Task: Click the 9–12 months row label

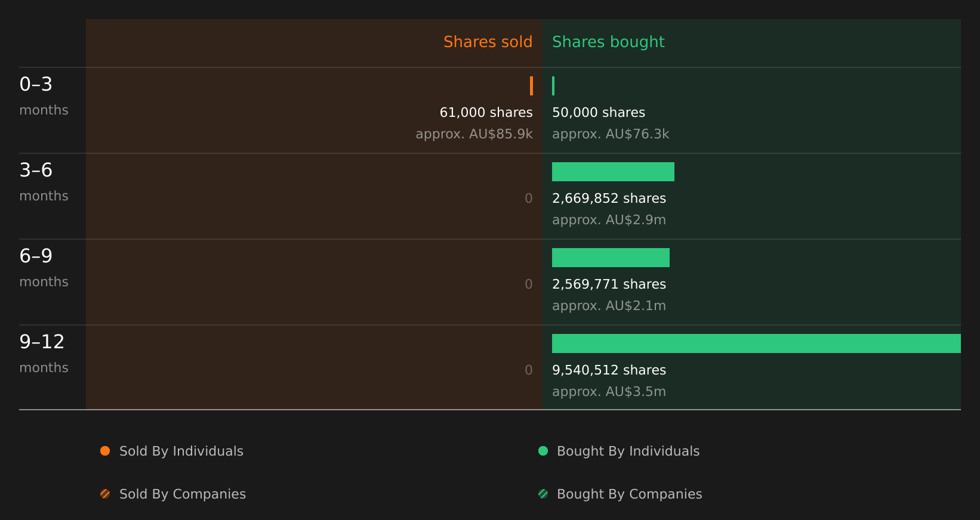Action: pos(44,354)
